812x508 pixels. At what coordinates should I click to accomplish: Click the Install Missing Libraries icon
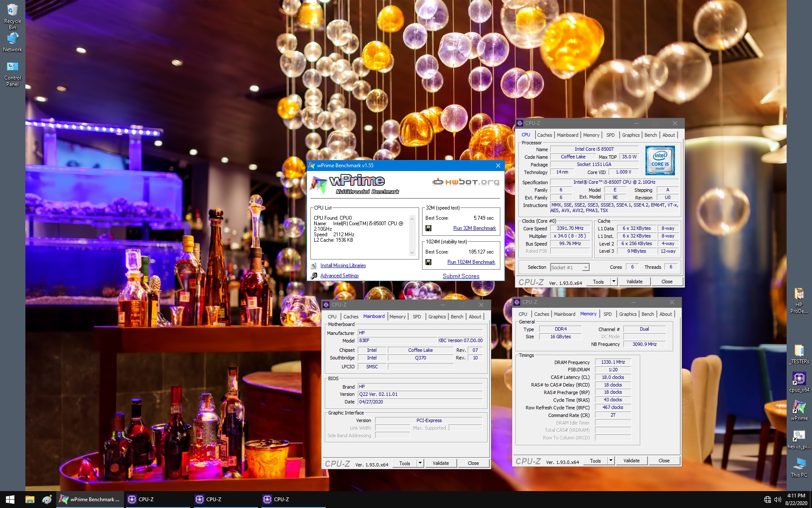point(314,266)
